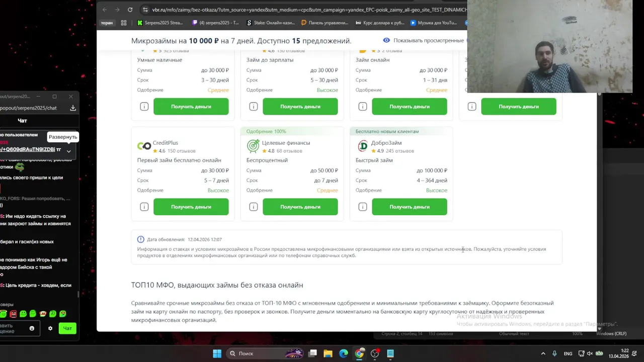Switch to Chrome in taskbar

(x=359, y=353)
